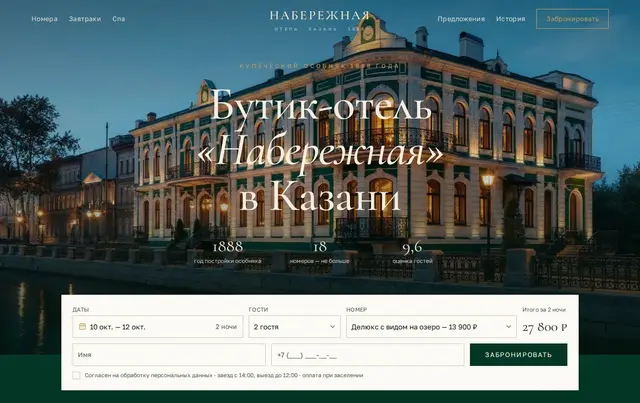The height and width of the screenshot is (403, 640).
Task: Click the "Итого за 2 ночи" label
Action: pos(544,309)
